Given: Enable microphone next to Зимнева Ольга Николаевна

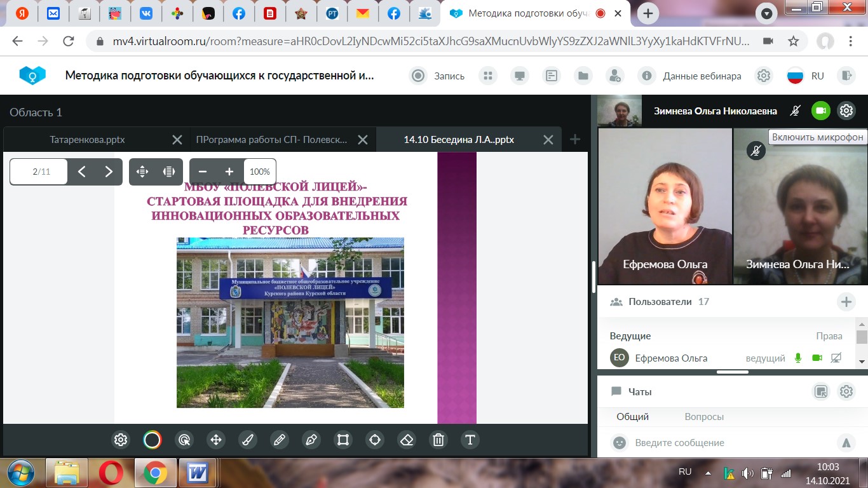Looking at the screenshot, I should coord(795,111).
